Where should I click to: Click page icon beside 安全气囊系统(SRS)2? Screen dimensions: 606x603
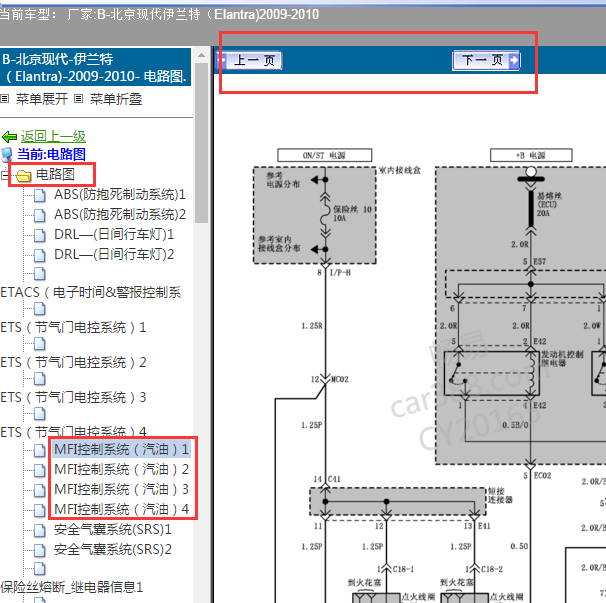tap(39, 550)
